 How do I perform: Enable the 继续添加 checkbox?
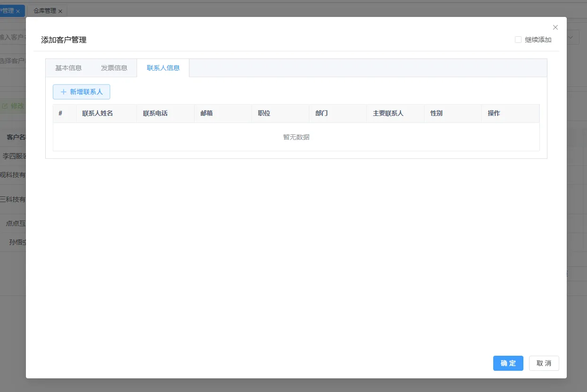[518, 40]
